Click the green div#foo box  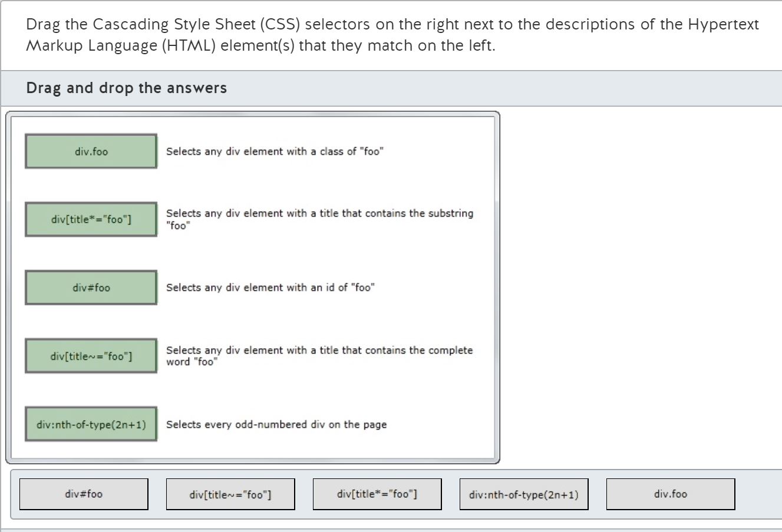[91, 288]
